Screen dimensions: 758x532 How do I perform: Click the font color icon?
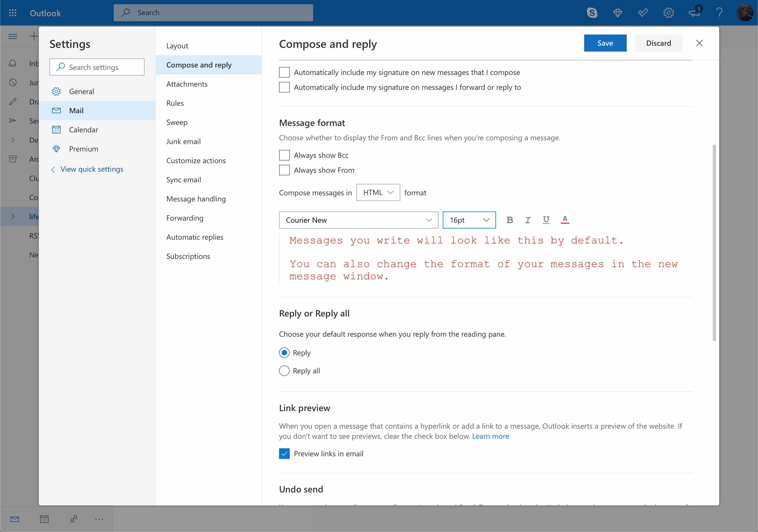pyautogui.click(x=565, y=219)
